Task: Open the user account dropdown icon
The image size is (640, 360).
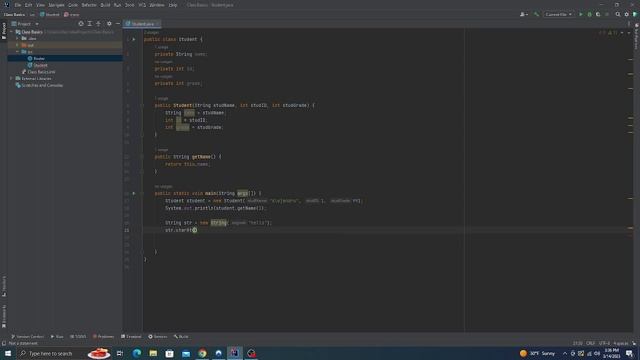Action: [524, 14]
